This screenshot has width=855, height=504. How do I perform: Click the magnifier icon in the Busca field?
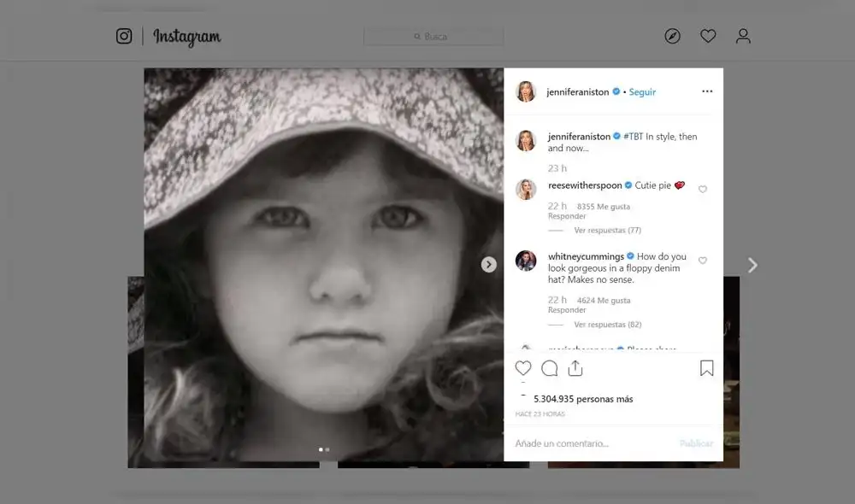(x=418, y=37)
